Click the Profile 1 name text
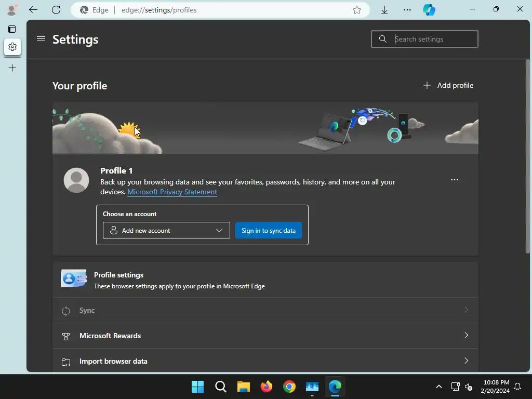This screenshot has height=399, width=532. click(116, 170)
